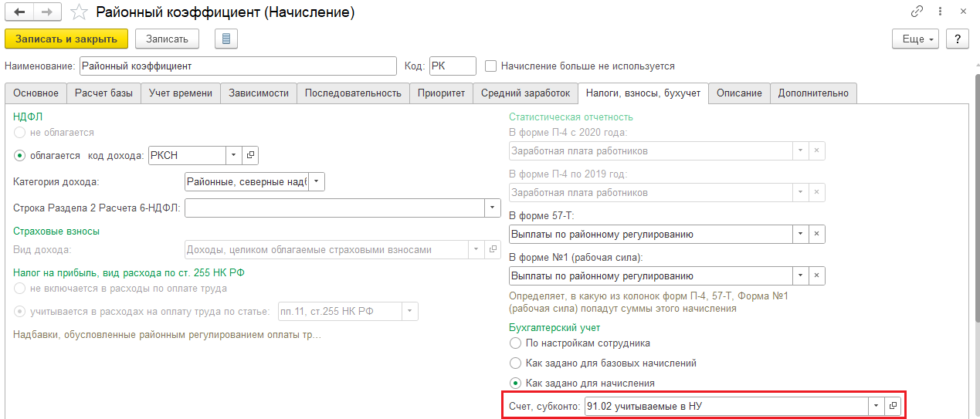Click Надбавки, обусловленные районным регулированием text
980x419 pixels.
coord(168,335)
